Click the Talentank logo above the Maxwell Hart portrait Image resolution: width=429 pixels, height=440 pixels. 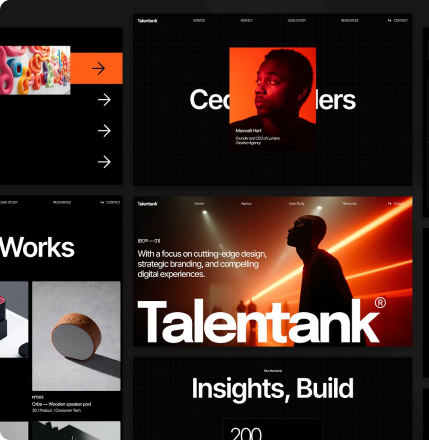click(x=148, y=21)
